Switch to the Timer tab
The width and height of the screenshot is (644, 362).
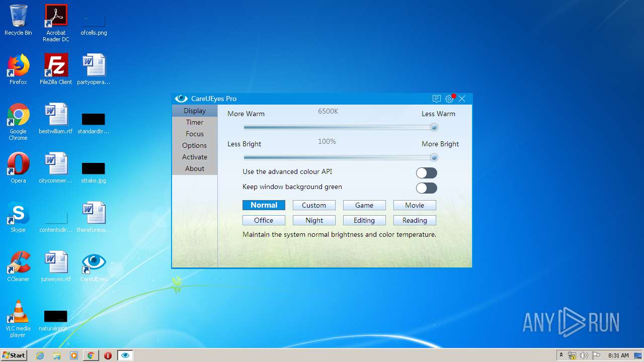[195, 122]
